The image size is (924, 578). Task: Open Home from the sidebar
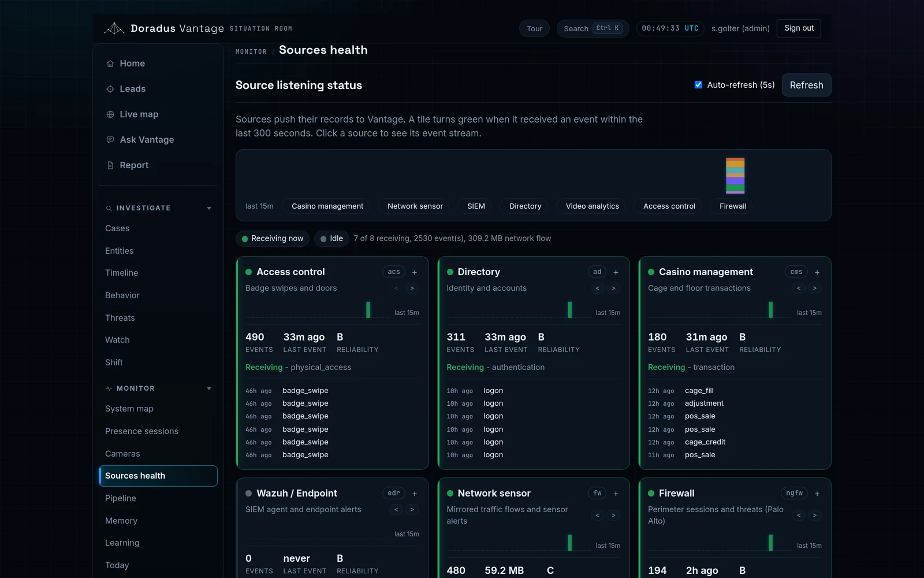[x=158, y=64]
